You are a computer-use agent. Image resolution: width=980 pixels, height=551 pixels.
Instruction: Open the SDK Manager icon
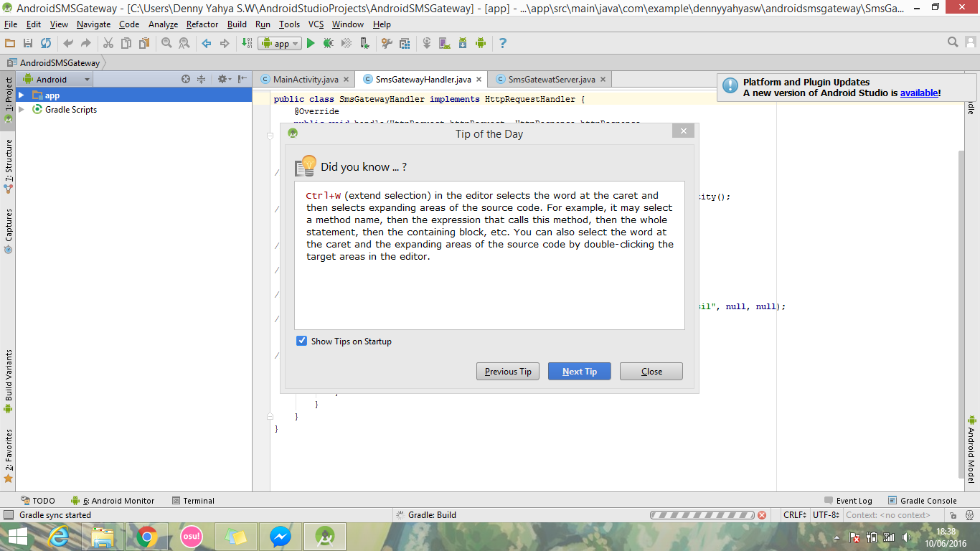(x=462, y=43)
